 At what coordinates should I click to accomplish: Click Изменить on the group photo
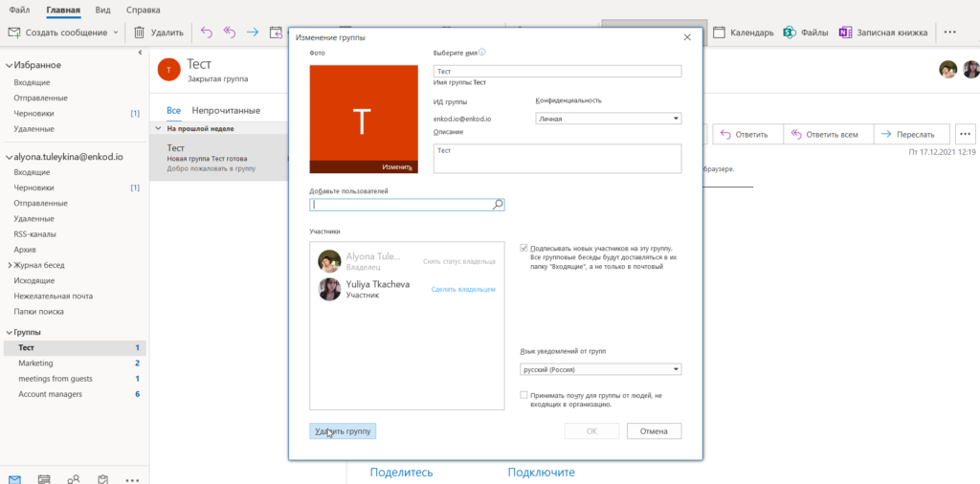coord(397,166)
